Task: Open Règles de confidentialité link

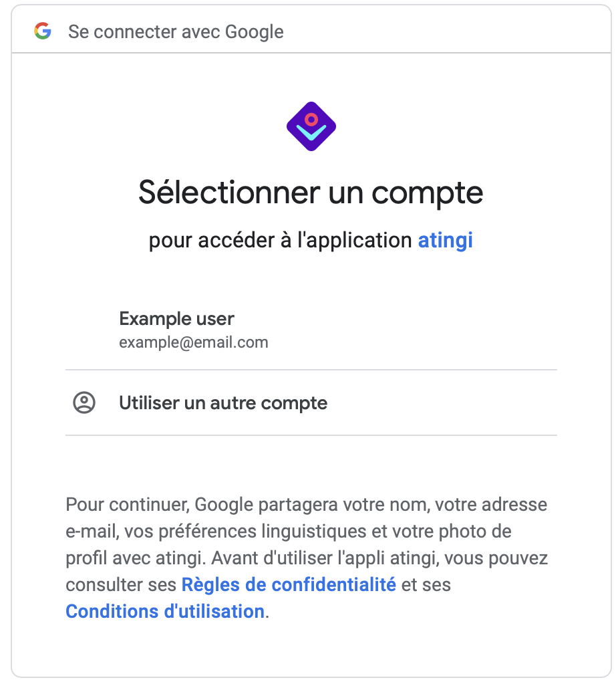Action: [x=289, y=584]
